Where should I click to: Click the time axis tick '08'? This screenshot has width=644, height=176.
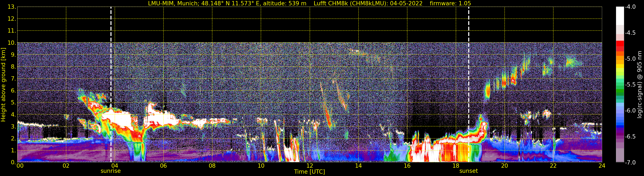click(212, 166)
